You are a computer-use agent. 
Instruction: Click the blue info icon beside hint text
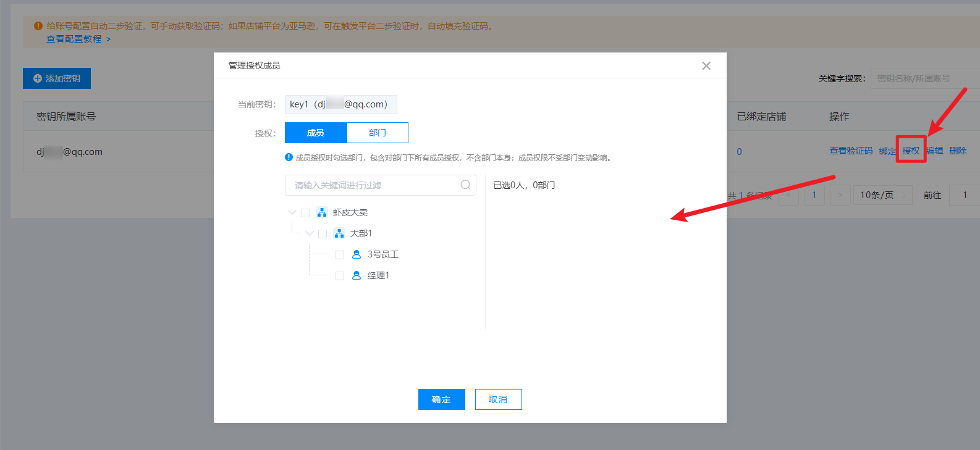click(x=289, y=157)
